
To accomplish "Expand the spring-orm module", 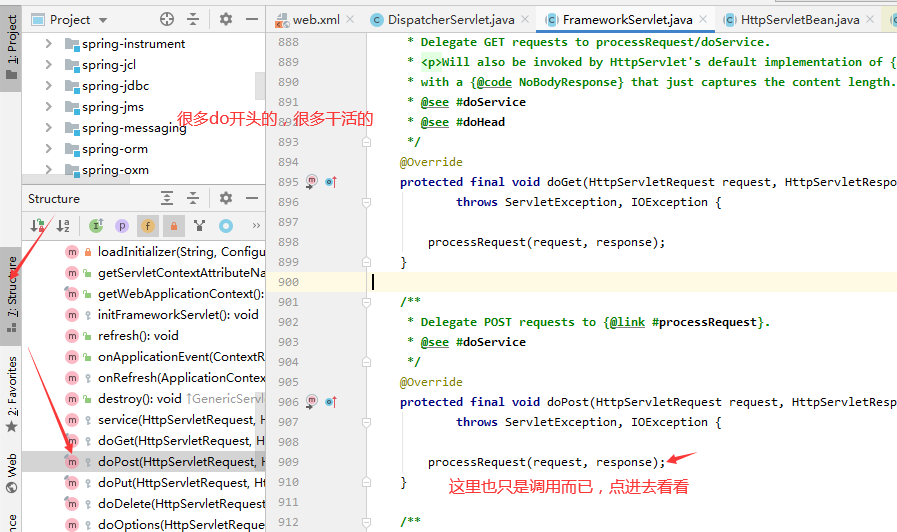I will click(49, 149).
